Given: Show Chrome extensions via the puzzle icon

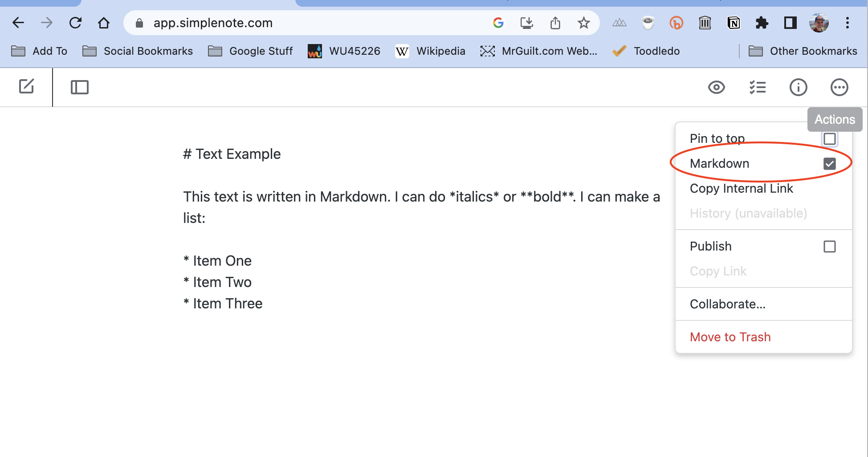Looking at the screenshot, I should (x=762, y=23).
